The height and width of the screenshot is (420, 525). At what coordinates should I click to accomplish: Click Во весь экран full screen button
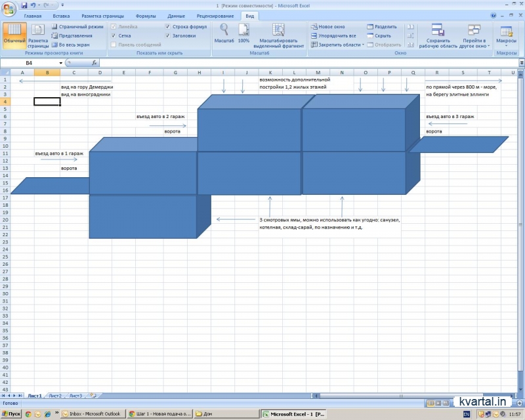[x=75, y=45]
